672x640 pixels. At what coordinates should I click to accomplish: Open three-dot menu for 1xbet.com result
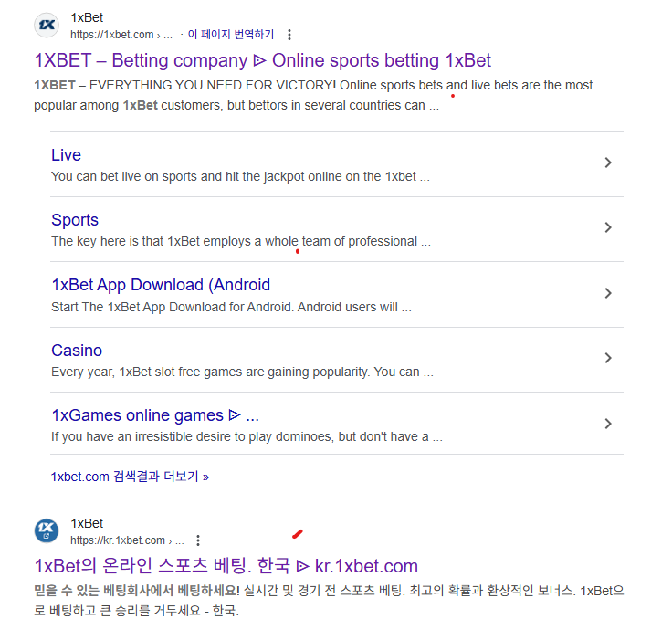pos(289,35)
